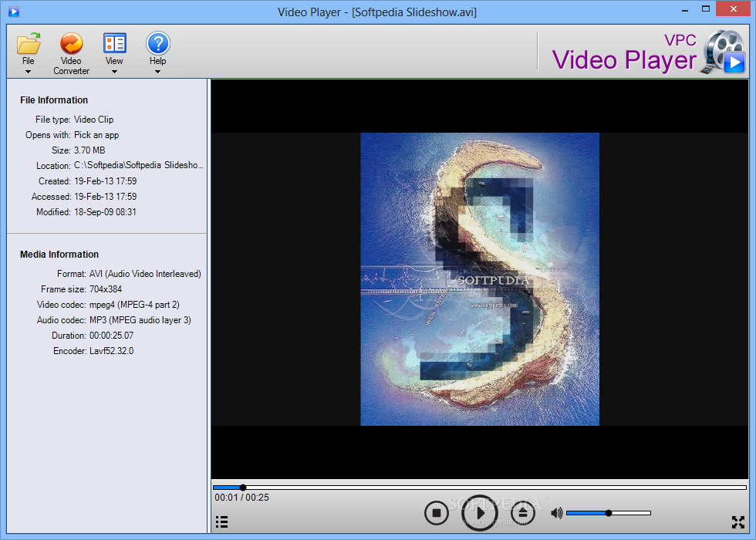Adjust the volume slider

(x=609, y=513)
